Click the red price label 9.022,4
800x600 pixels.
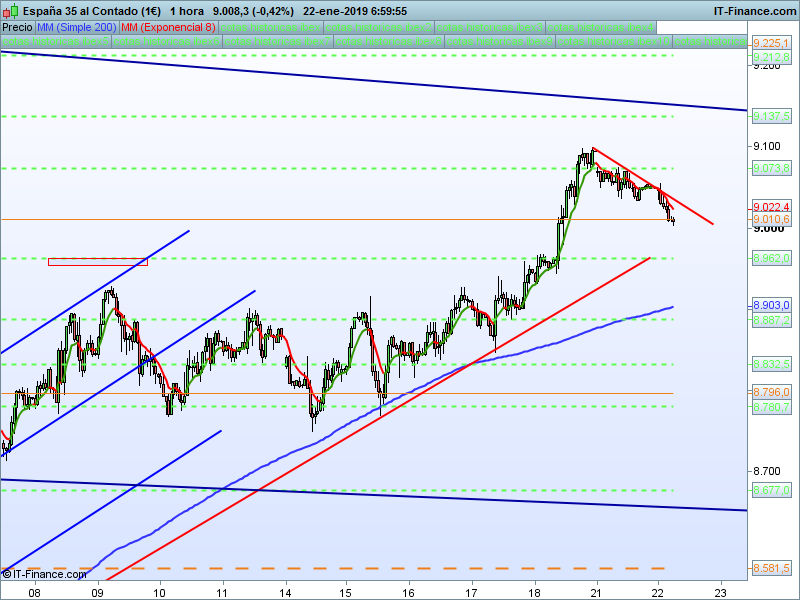(x=771, y=207)
